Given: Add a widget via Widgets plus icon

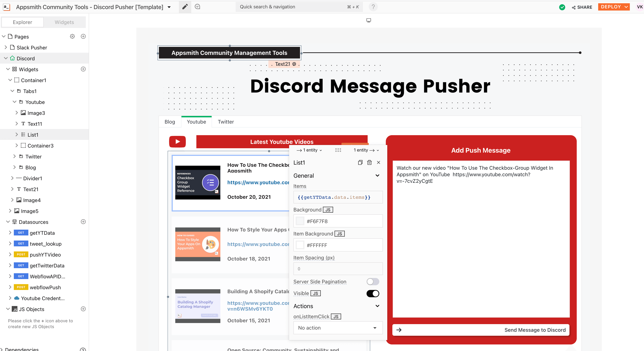Looking at the screenshot, I should (x=83, y=69).
